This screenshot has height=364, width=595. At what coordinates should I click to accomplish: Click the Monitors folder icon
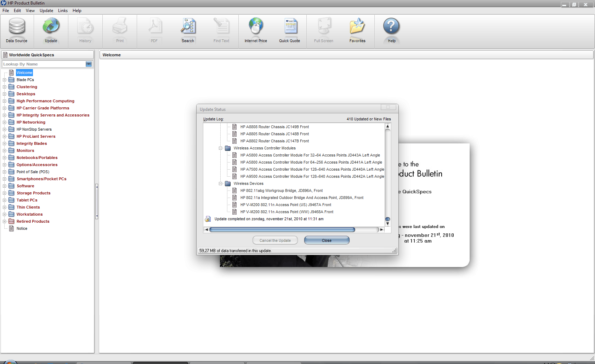[11, 150]
